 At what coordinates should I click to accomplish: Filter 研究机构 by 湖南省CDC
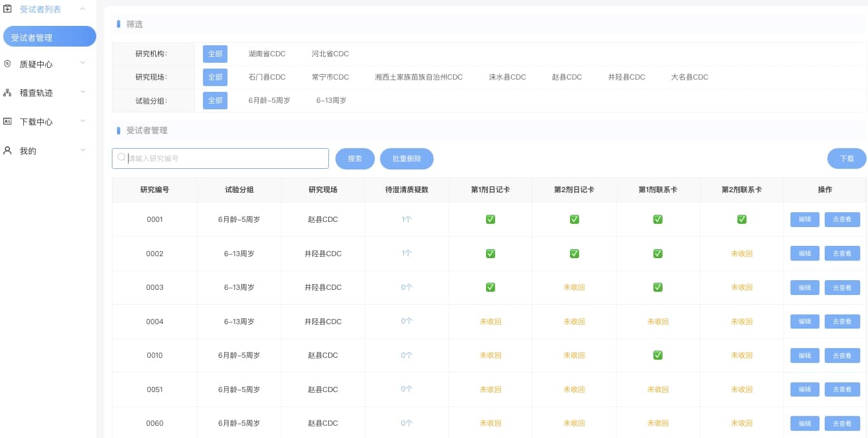coord(267,54)
